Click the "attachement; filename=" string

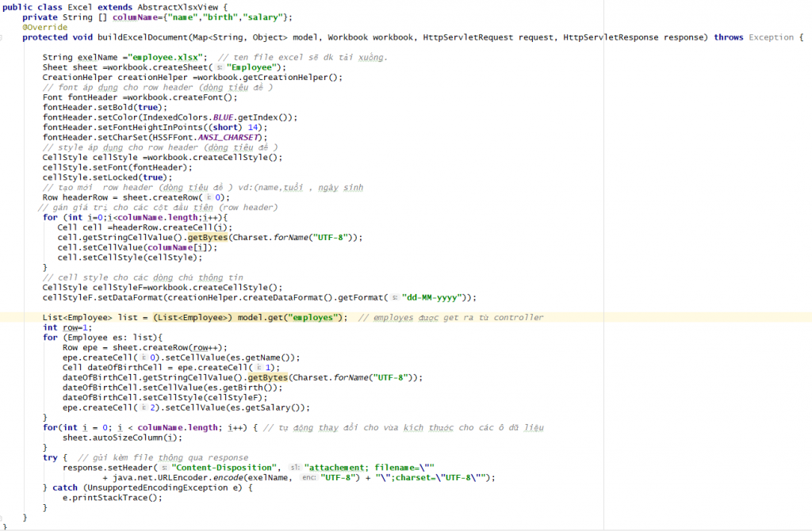click(x=370, y=468)
